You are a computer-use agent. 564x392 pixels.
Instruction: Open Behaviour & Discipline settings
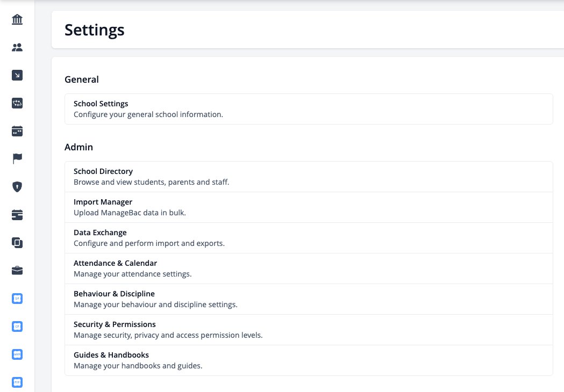(309, 299)
